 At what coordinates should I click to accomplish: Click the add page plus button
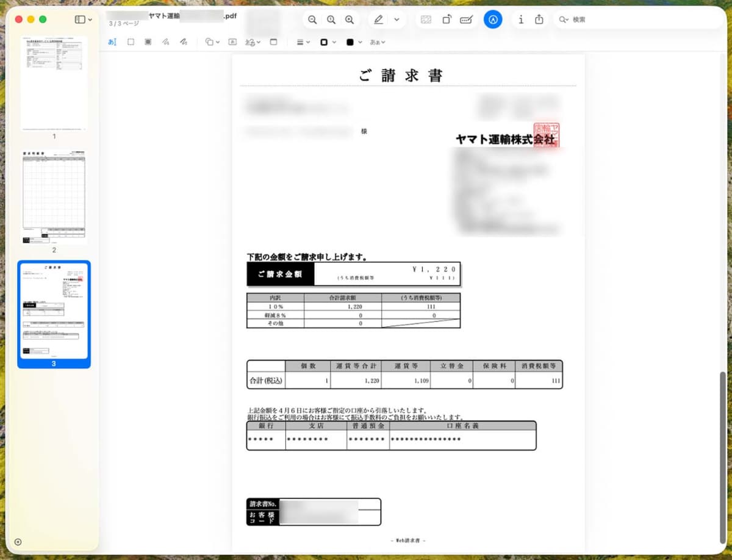click(18, 542)
